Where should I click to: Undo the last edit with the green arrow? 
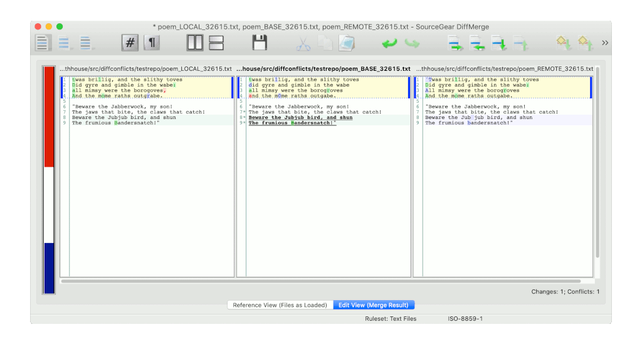point(389,43)
